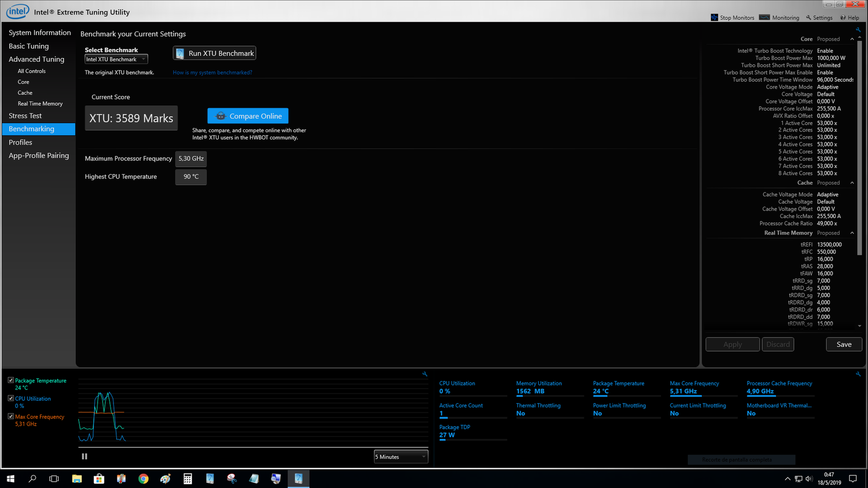Select the Benchmarking sidebar item
The image size is (868, 488).
pyautogui.click(x=39, y=129)
